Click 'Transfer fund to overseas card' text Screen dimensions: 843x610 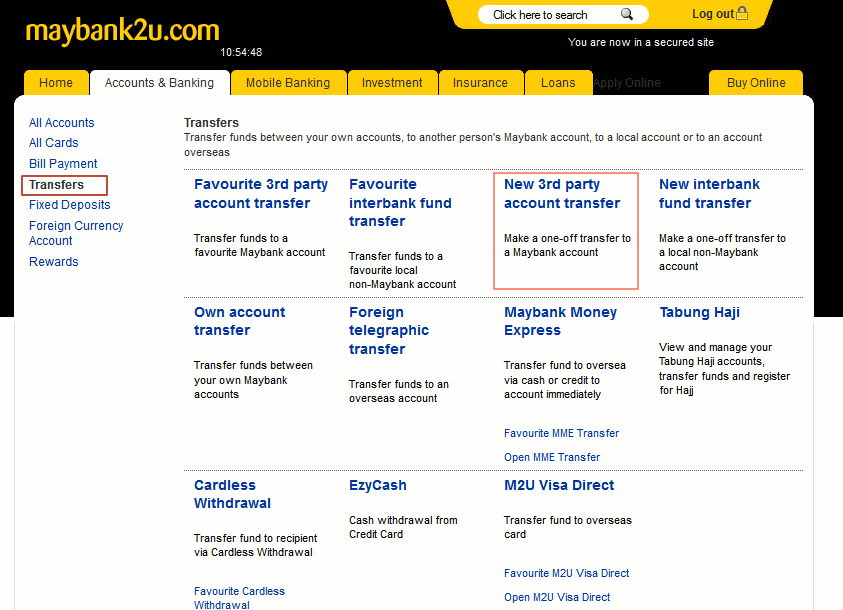568,527
